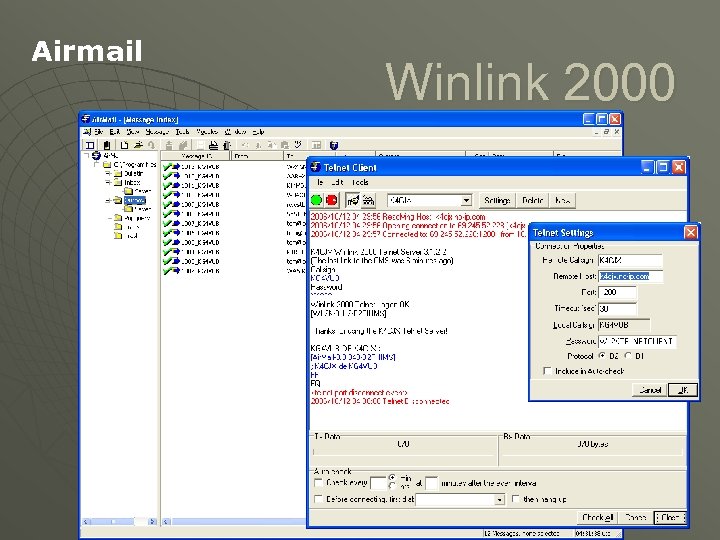Open Edit menu in Telnet Client window
Viewport: 720px width, 540px height.
pyautogui.click(x=337, y=182)
